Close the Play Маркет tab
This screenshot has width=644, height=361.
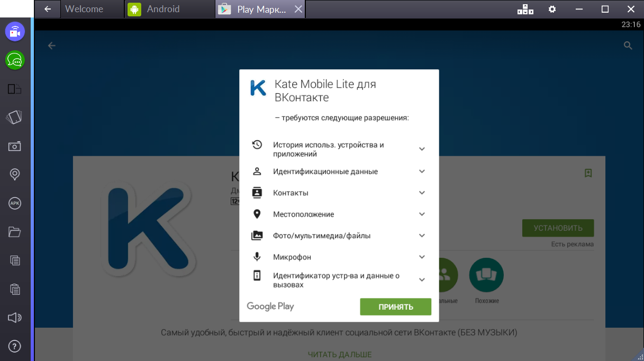pyautogui.click(x=298, y=9)
